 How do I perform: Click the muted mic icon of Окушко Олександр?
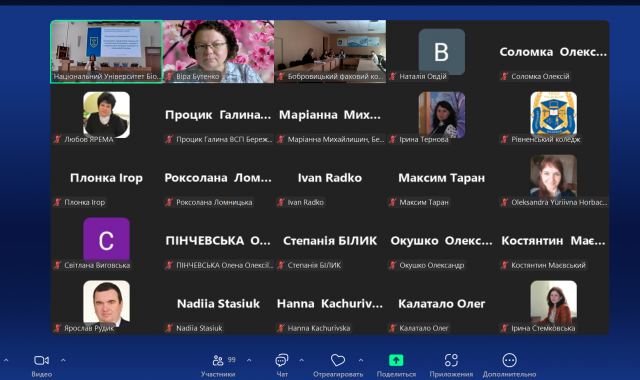click(393, 265)
